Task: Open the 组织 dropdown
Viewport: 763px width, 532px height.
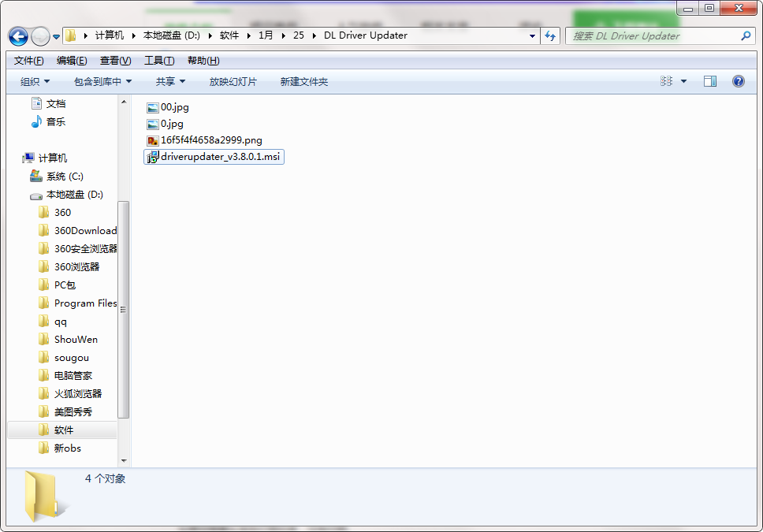Action: (35, 82)
